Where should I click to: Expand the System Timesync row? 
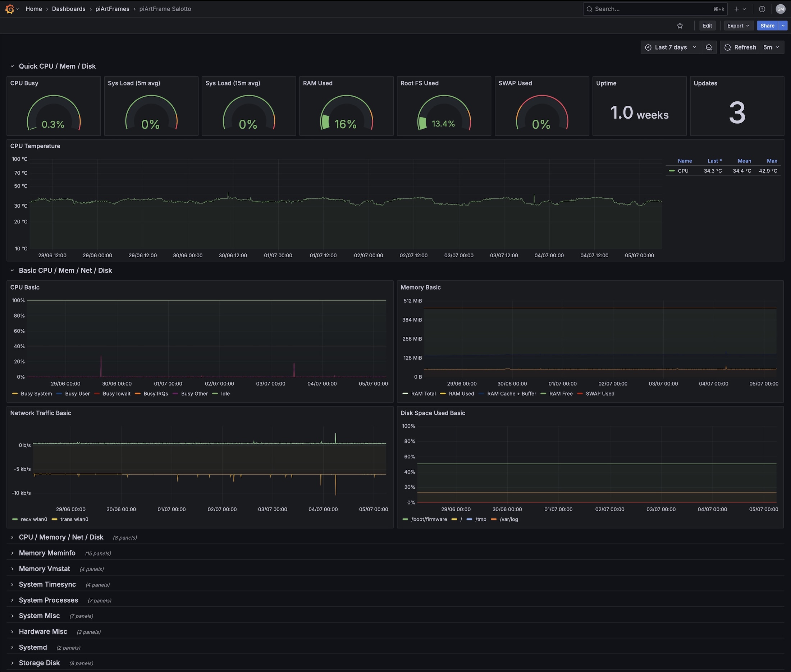pyautogui.click(x=44, y=584)
